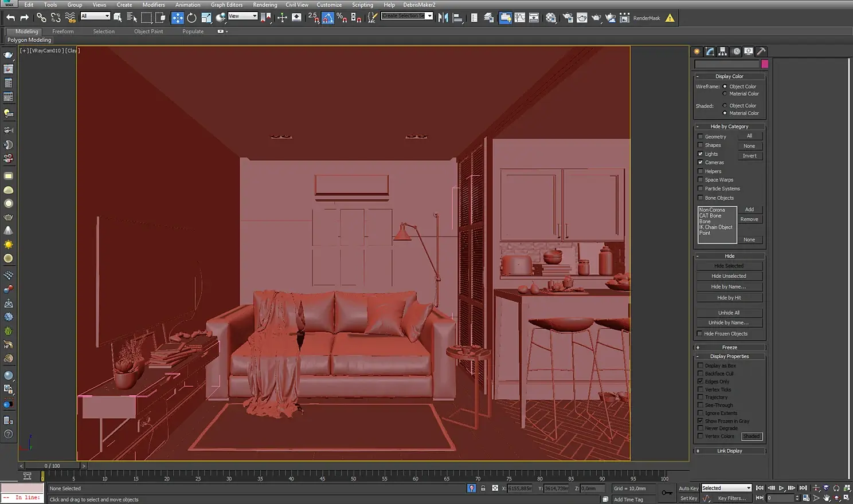Screen dimensions: 853x504
Task: Uncheck the Lights category checkbox
Action: coord(700,154)
